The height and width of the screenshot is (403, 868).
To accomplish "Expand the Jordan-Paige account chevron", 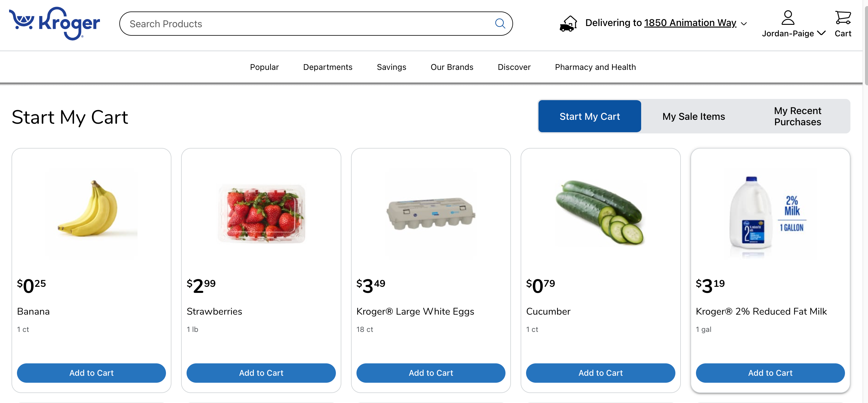I will pos(821,33).
